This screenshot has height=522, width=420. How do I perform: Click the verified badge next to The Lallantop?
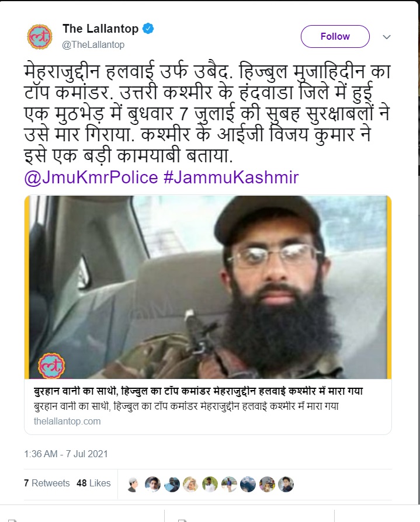pyautogui.click(x=148, y=29)
